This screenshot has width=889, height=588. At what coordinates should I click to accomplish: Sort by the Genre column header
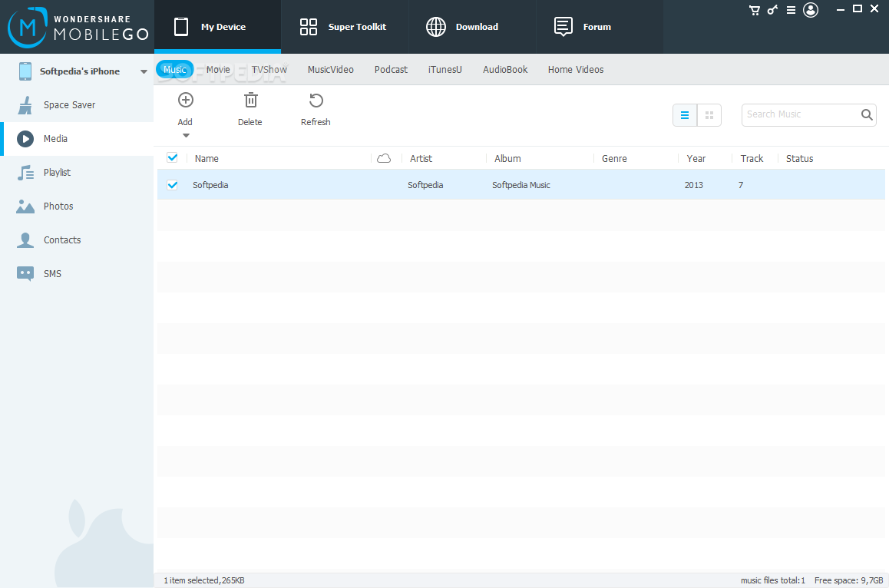tap(614, 159)
